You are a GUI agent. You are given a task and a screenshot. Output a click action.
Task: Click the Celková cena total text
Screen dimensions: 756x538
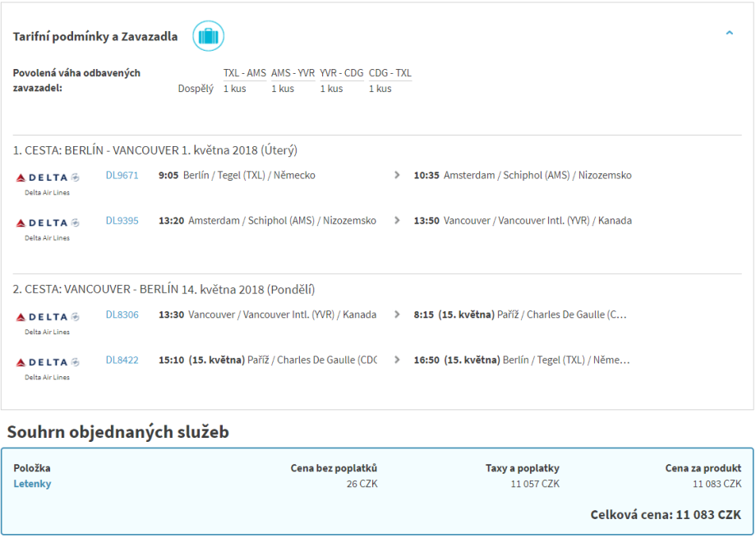pos(666,515)
